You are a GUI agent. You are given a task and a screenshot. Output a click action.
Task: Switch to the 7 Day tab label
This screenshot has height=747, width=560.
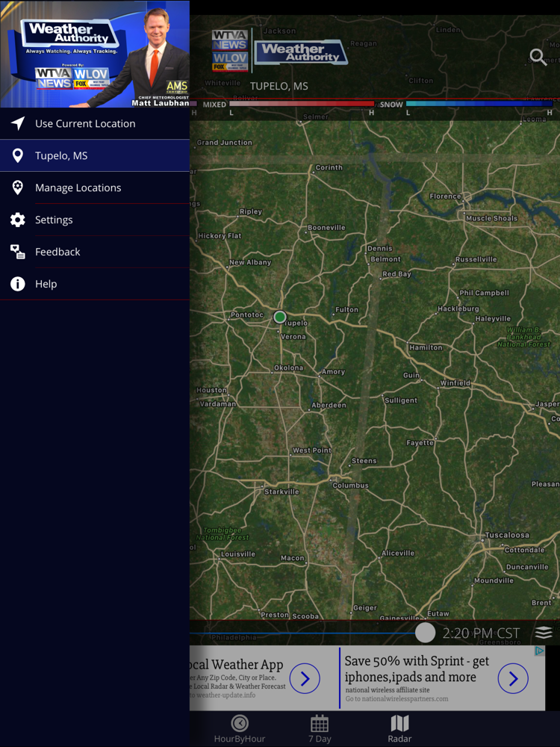click(320, 739)
